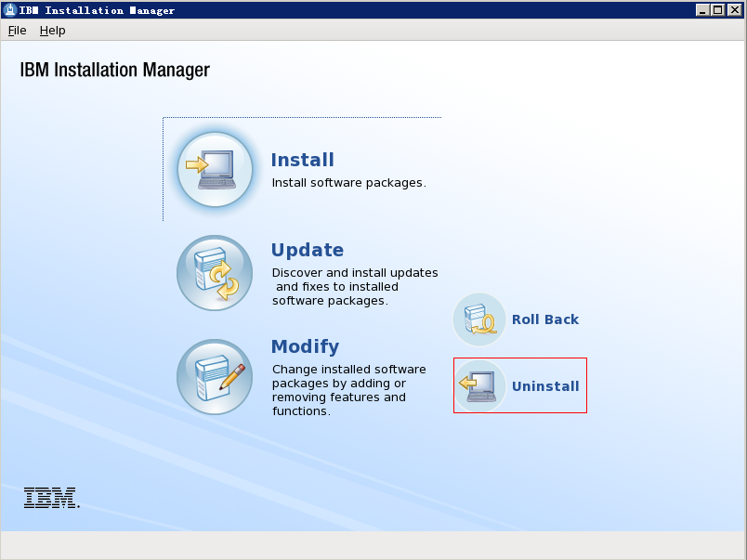The height and width of the screenshot is (560, 747).
Task: Maximize the Installation Manager window
Action: click(x=718, y=10)
